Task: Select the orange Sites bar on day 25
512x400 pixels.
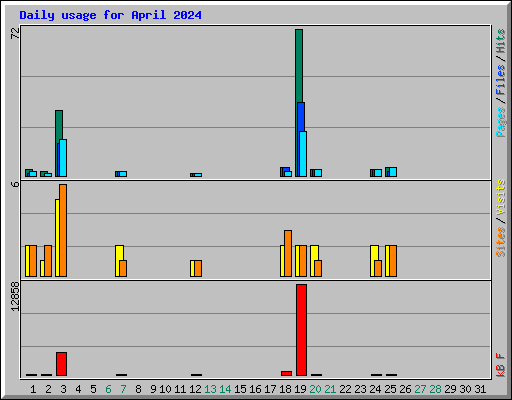Action: [x=393, y=261]
